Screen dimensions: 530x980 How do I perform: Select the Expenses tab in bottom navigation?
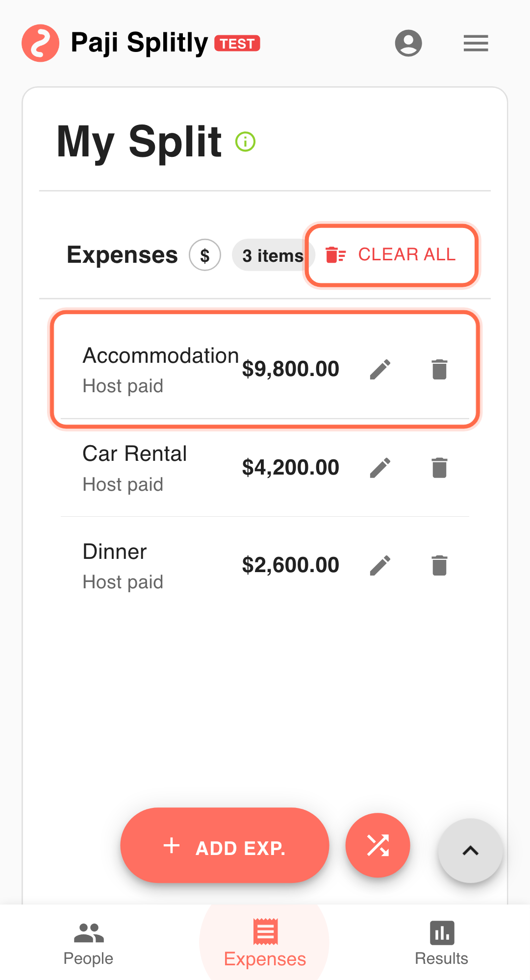pos(265,943)
